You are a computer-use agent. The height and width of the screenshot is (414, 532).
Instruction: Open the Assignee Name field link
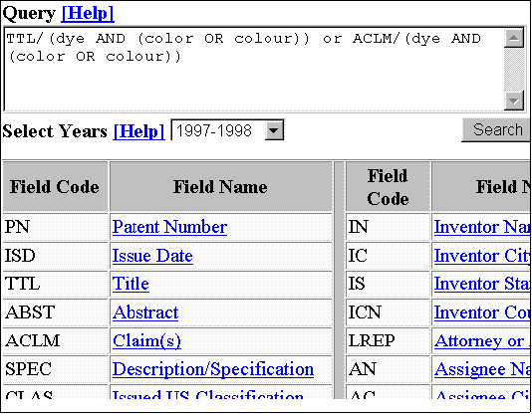(x=482, y=369)
